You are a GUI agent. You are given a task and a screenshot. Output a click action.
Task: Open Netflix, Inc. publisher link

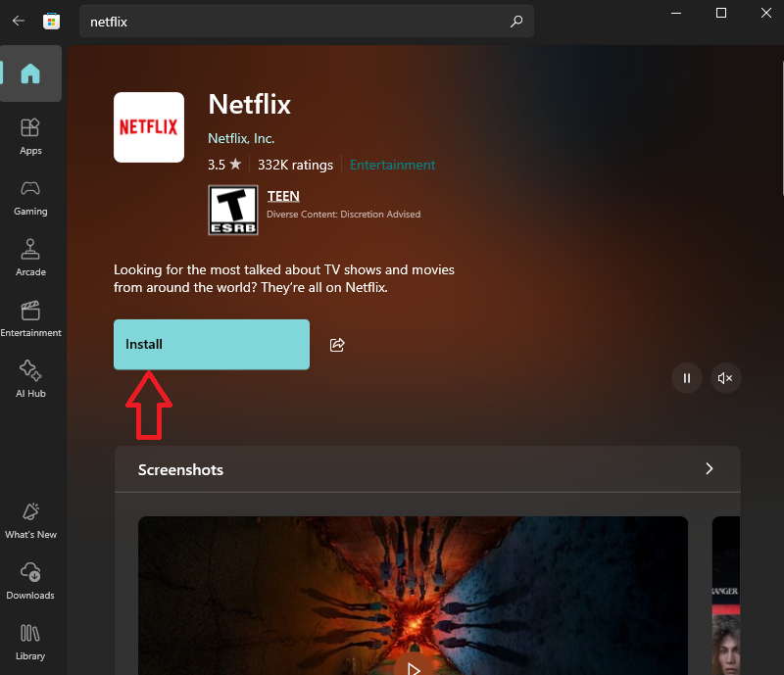coord(241,138)
